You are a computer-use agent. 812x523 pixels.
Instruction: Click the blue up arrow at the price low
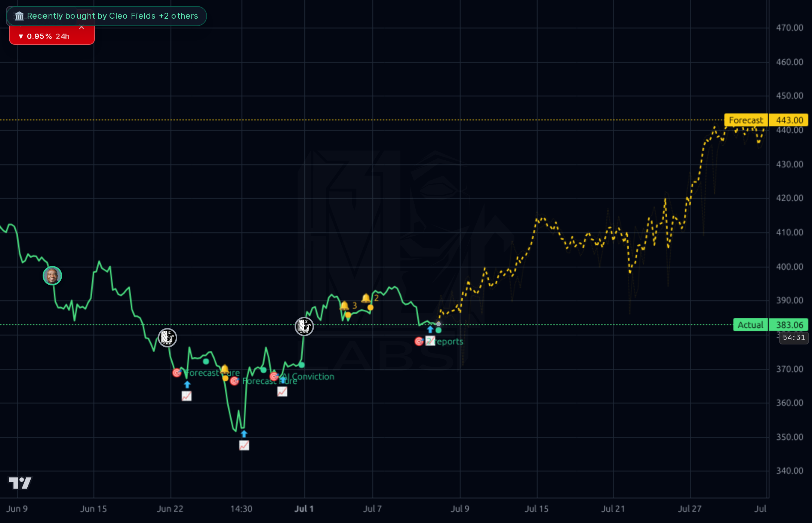(x=244, y=434)
